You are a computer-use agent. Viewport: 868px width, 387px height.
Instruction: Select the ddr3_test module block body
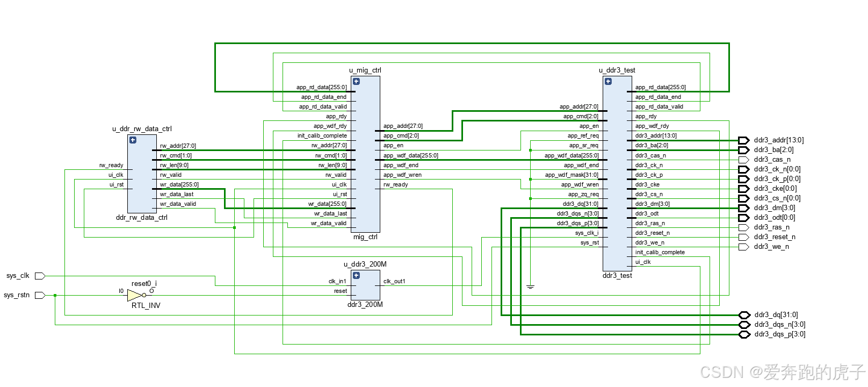pyautogui.click(x=617, y=174)
